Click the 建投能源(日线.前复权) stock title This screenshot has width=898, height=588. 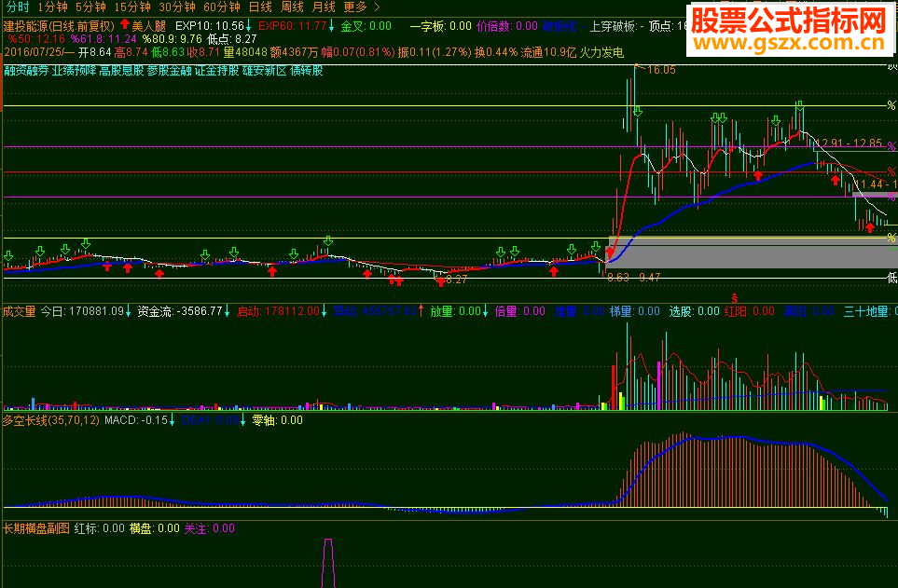coord(59,26)
